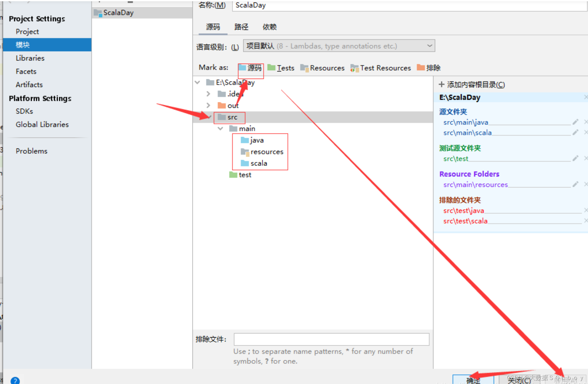The image size is (588, 384).
Task: Select the resources folder icon
Action: click(245, 152)
